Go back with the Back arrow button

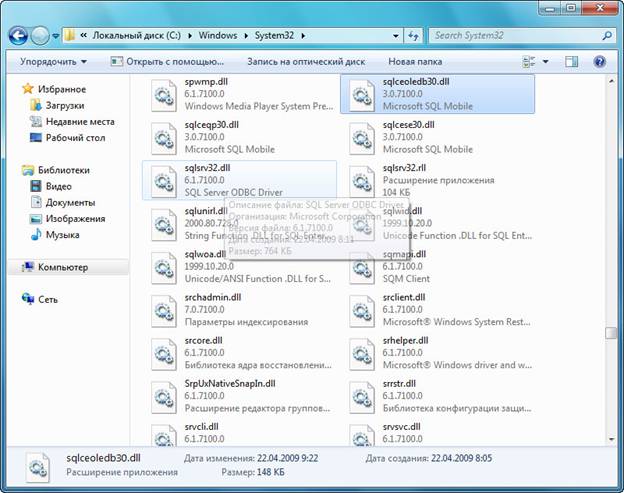coord(18,36)
